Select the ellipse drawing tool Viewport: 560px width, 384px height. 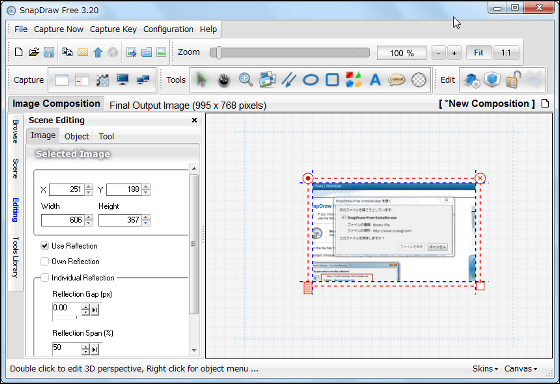tap(310, 80)
